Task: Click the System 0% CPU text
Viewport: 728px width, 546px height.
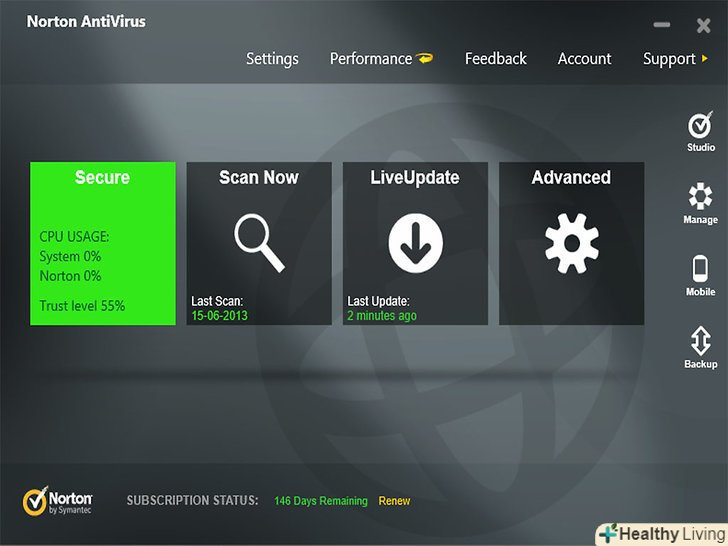Action: pyautogui.click(x=70, y=256)
